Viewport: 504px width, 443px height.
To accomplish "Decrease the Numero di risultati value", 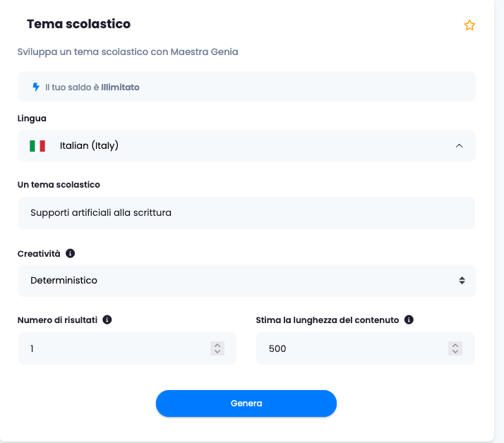I will 217,352.
